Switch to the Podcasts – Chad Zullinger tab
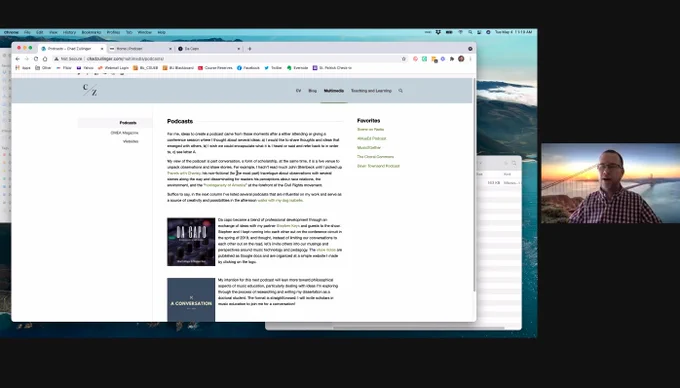 click(x=72, y=49)
